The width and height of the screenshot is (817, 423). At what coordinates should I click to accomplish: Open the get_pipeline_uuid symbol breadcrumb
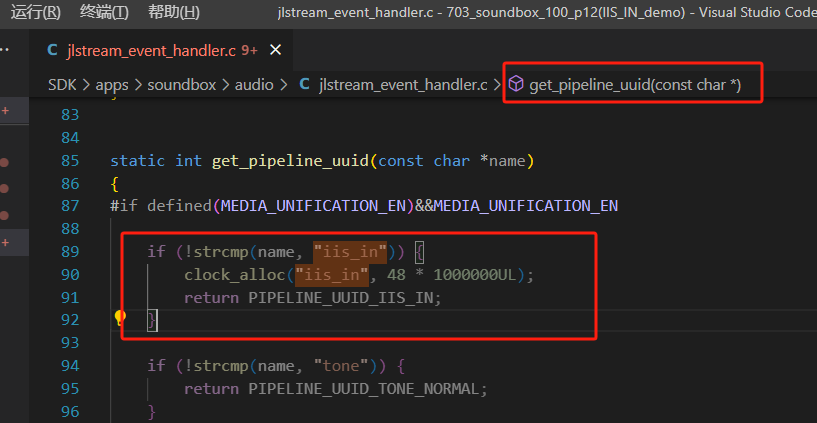(x=635, y=84)
